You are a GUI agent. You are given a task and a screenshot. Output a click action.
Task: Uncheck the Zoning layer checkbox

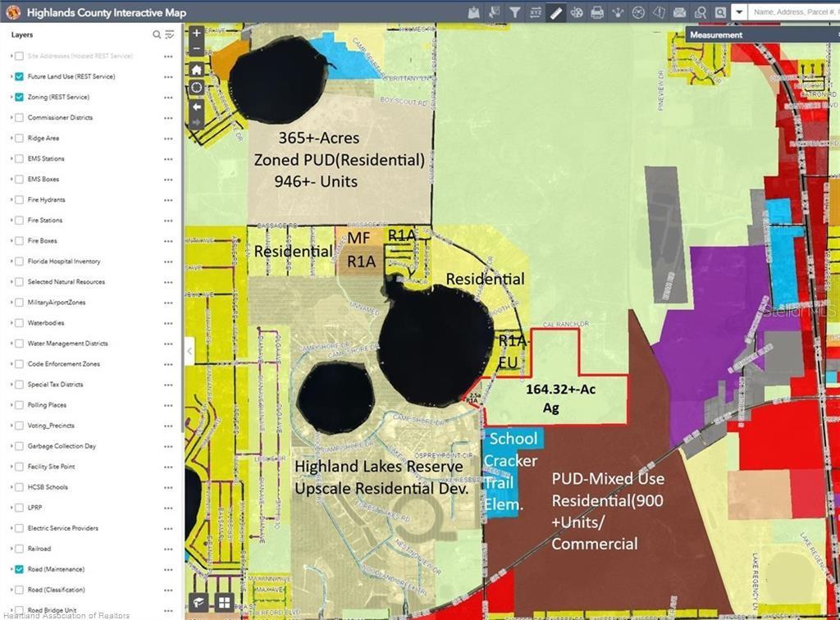pos(19,97)
